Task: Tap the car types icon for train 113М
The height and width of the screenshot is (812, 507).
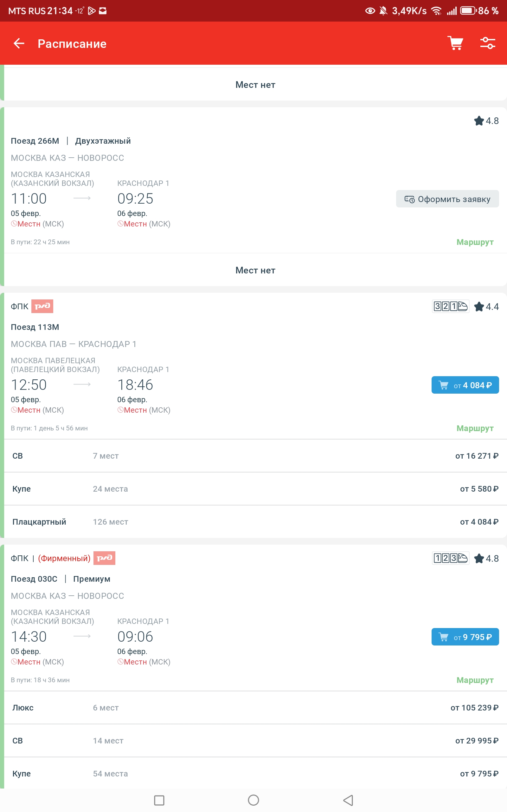Action: [450, 306]
